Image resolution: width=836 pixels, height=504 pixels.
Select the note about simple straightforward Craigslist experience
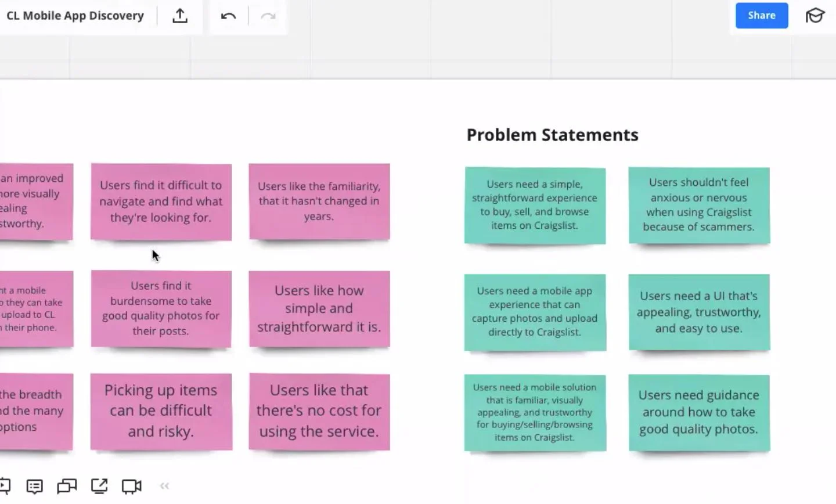coord(535,205)
